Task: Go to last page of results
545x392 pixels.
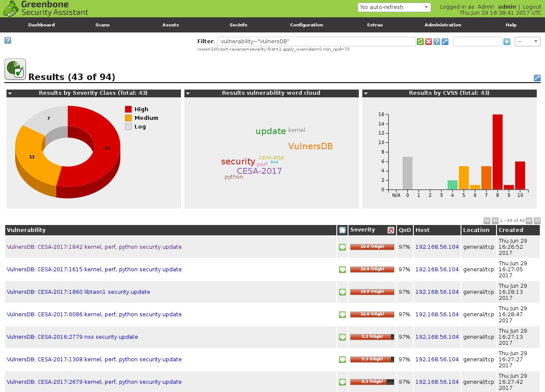Action: point(537,221)
